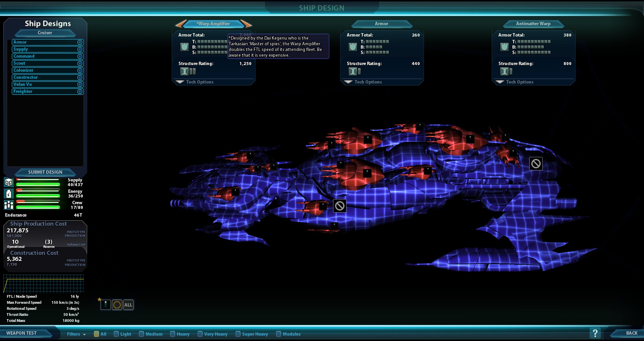This screenshot has width=644, height=341.
Task: Click the Armor section shield icon
Action: (353, 47)
